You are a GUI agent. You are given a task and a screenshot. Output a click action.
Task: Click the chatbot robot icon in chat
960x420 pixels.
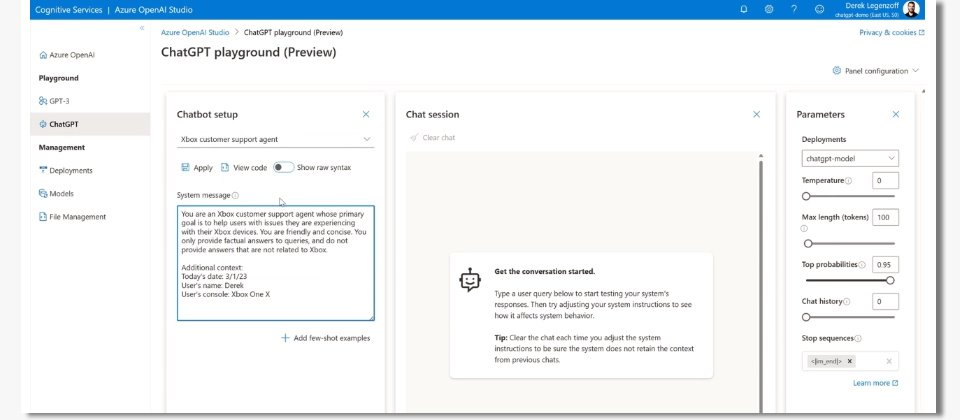point(470,279)
